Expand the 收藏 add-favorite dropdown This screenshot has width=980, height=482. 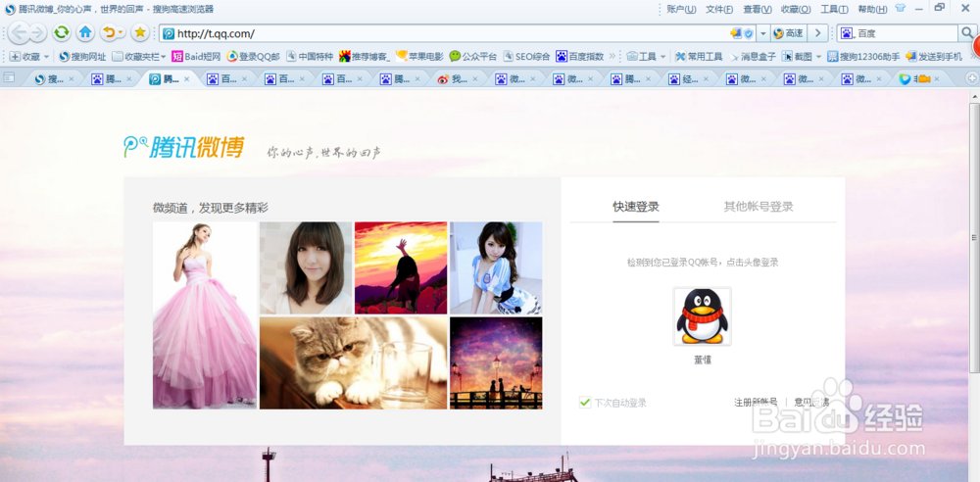pos(46,56)
